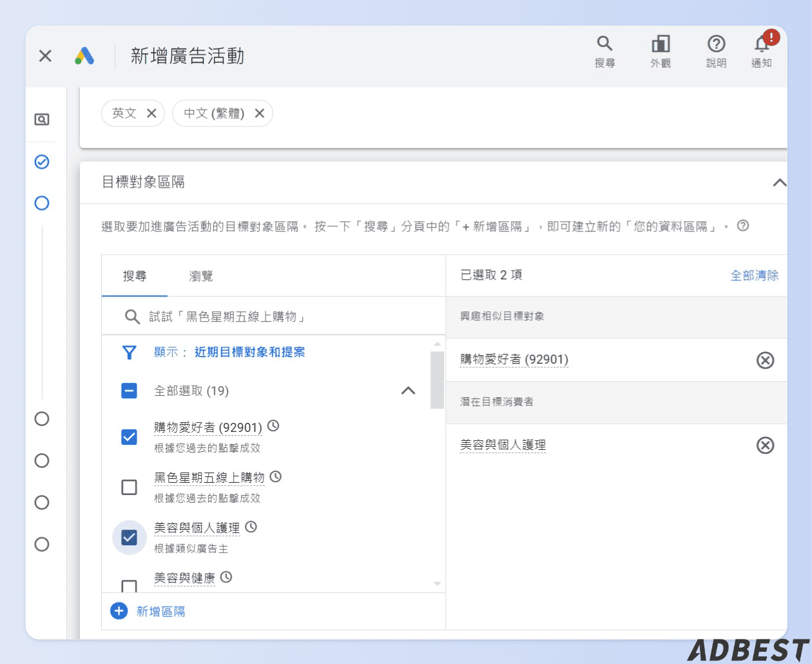The height and width of the screenshot is (664, 812).
Task: Click 全部清除 to clear selected segments
Action: pyautogui.click(x=755, y=275)
